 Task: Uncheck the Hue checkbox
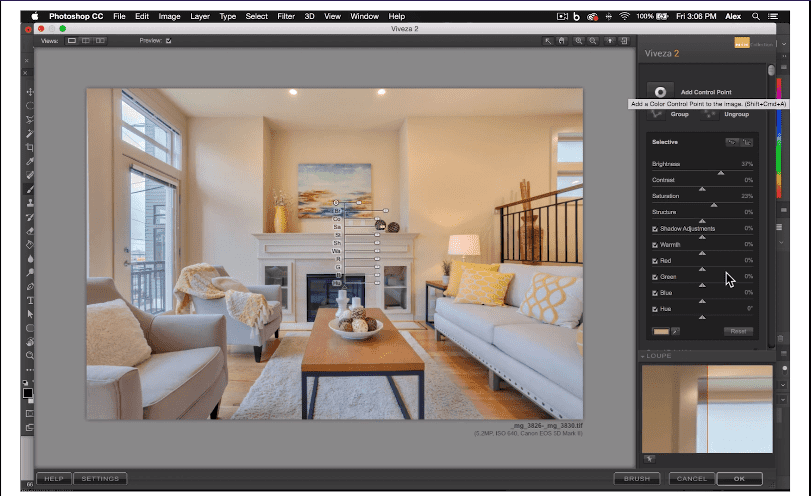click(655, 309)
